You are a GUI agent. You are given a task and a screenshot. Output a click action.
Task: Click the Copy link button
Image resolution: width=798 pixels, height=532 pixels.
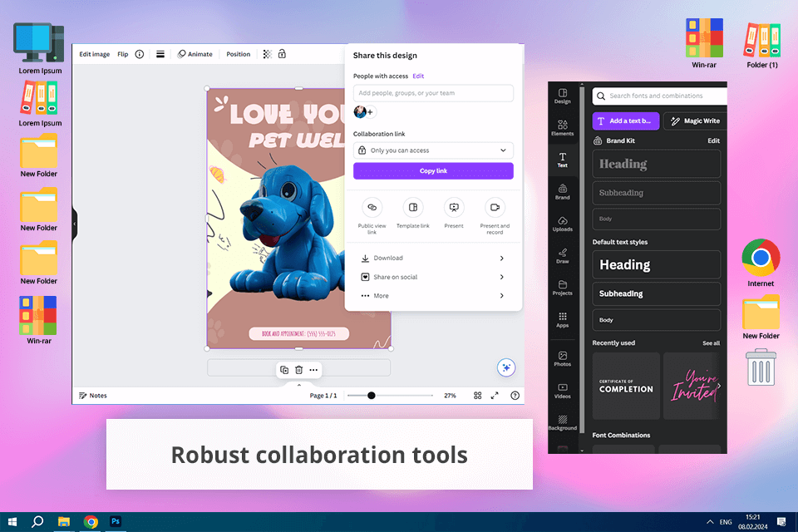click(x=433, y=171)
